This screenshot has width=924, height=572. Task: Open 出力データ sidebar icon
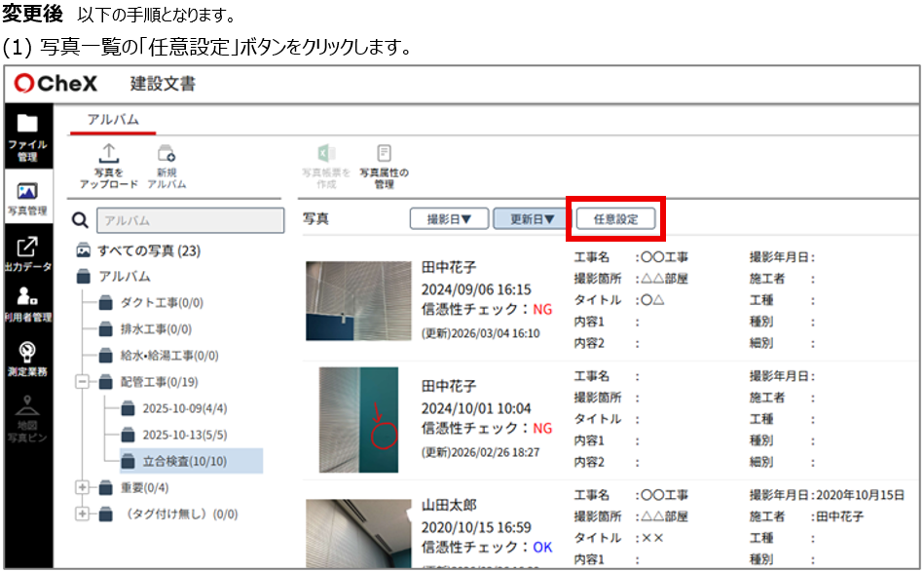pyautogui.click(x=27, y=255)
